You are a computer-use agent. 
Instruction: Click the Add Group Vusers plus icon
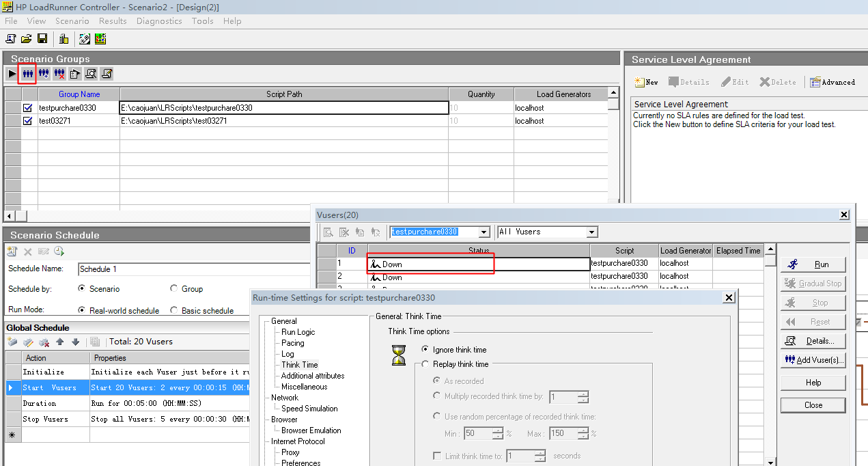click(x=44, y=73)
